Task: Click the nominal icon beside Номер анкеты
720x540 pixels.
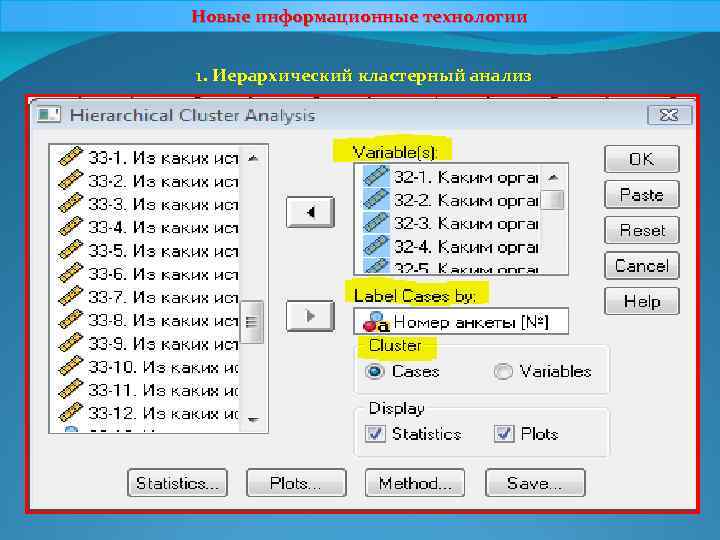Action: (376, 321)
